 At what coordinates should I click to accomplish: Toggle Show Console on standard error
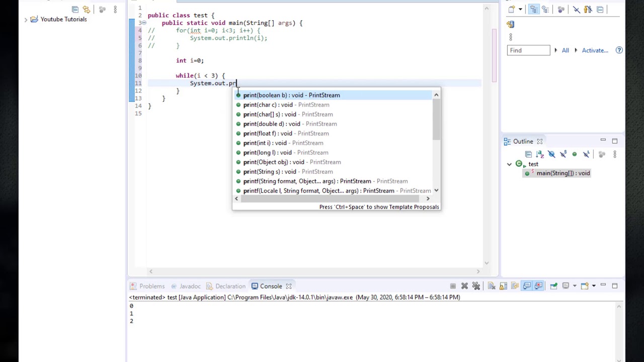[x=538, y=286]
